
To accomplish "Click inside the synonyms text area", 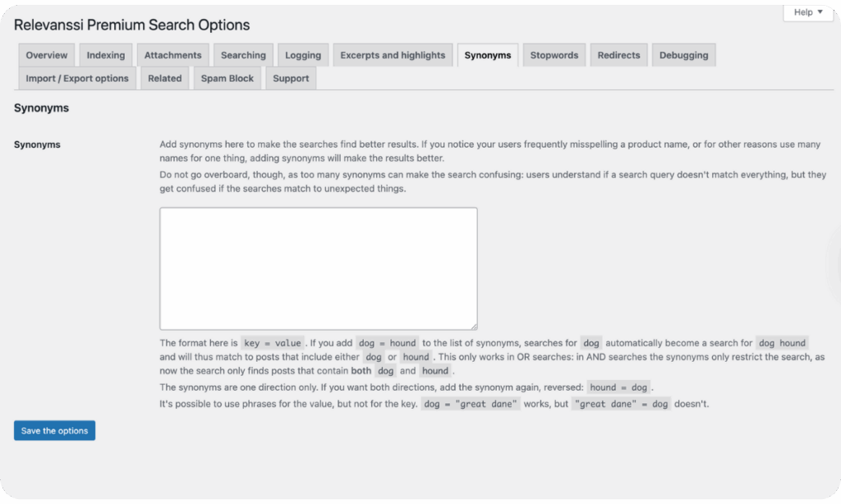I will [318, 268].
